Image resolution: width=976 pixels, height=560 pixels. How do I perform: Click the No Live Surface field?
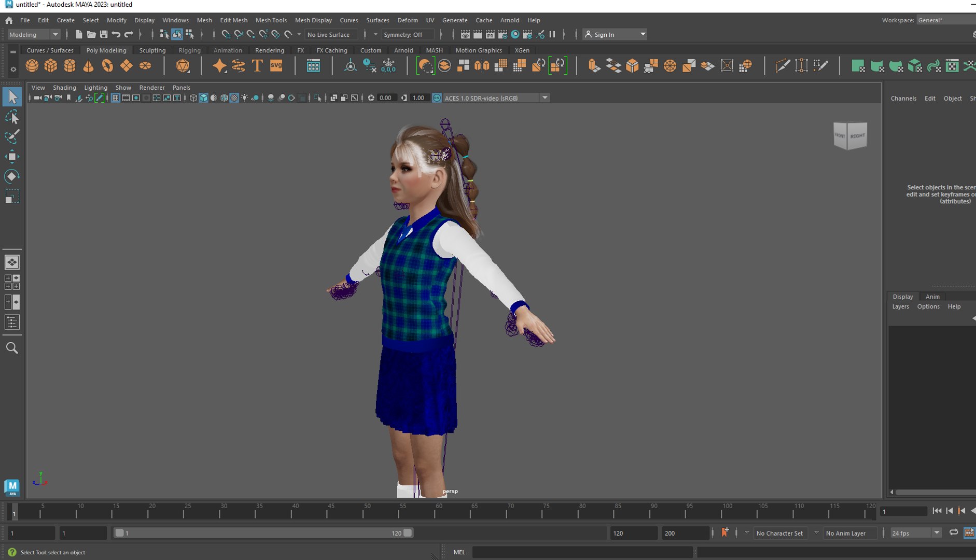(330, 35)
